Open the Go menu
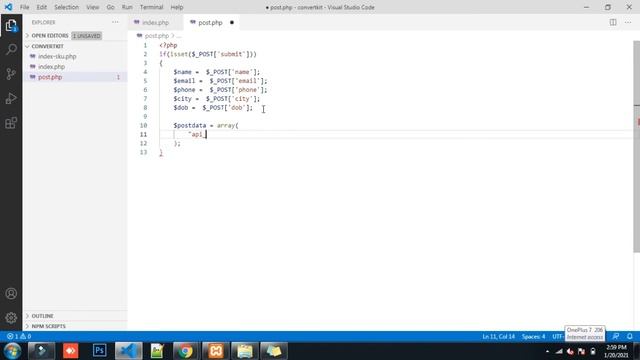 point(111,7)
